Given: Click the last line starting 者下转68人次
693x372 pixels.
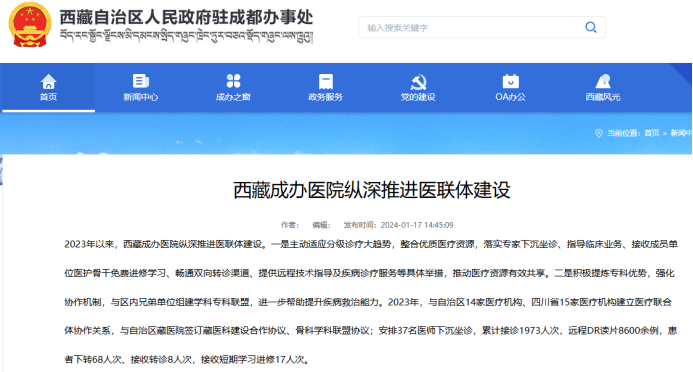Looking at the screenshot, I should pos(187,360).
